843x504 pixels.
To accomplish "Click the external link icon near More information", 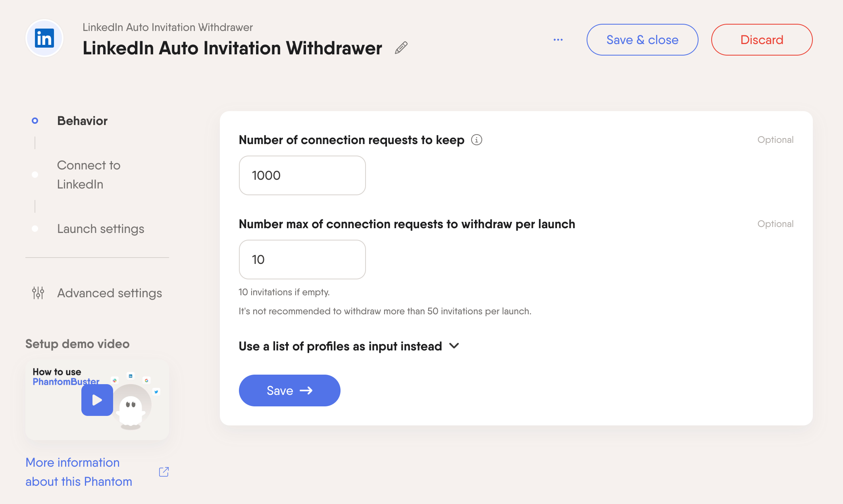I will [x=164, y=472].
